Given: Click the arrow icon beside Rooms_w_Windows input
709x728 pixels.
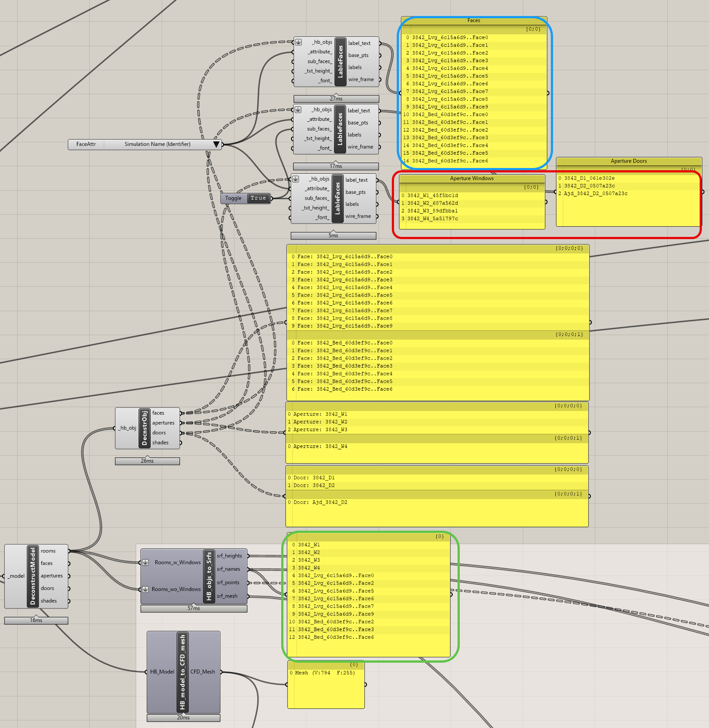Looking at the screenshot, I should [x=145, y=563].
